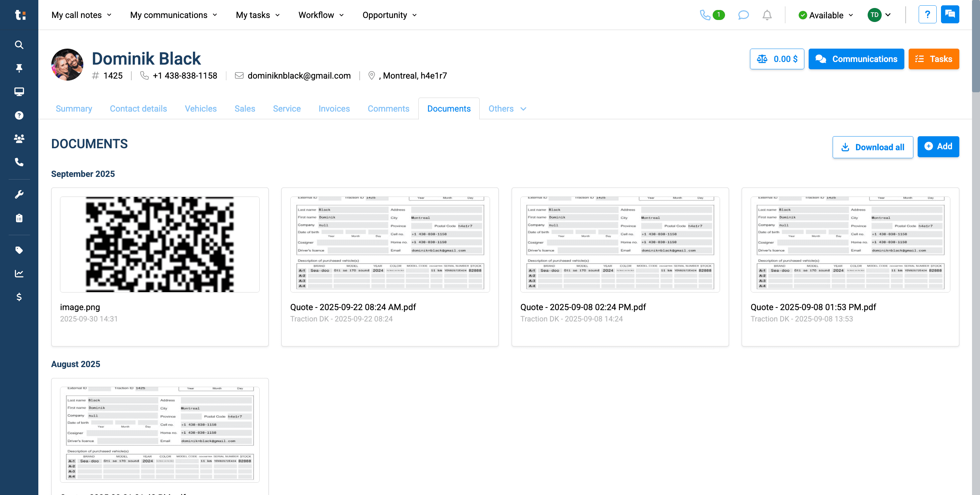Open the Available status dropdown

826,15
